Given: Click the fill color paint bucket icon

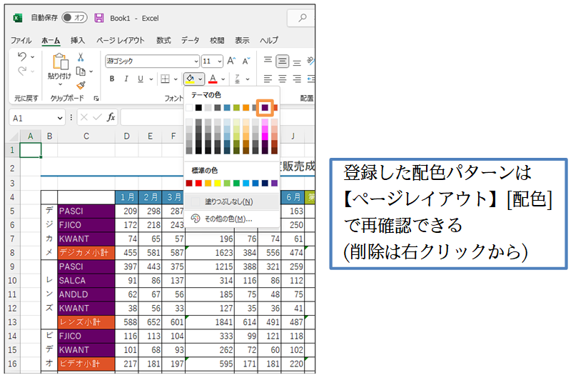Looking at the screenshot, I should [x=189, y=79].
